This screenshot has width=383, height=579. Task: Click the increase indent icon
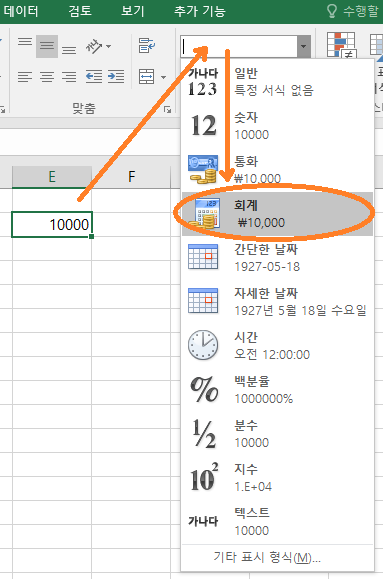tap(116, 76)
